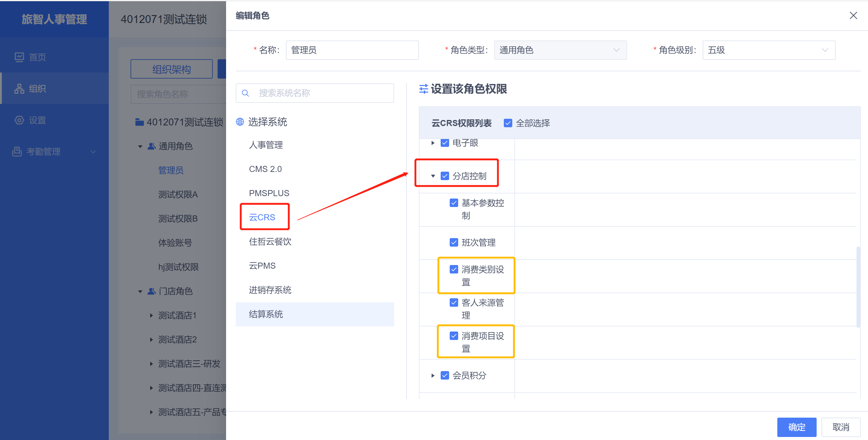Uncheck the 电子眼 permission checkbox
Screen dimensions: 868x440
tap(445, 143)
